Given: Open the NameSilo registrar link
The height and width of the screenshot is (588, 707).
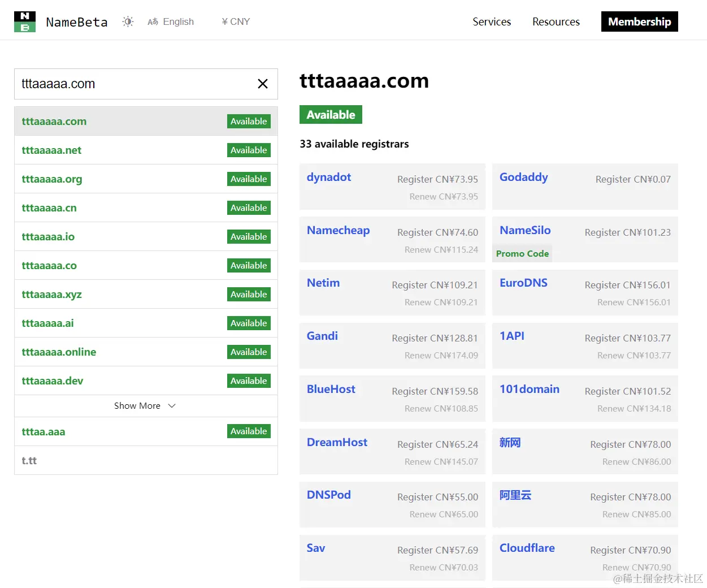Looking at the screenshot, I should pos(525,230).
